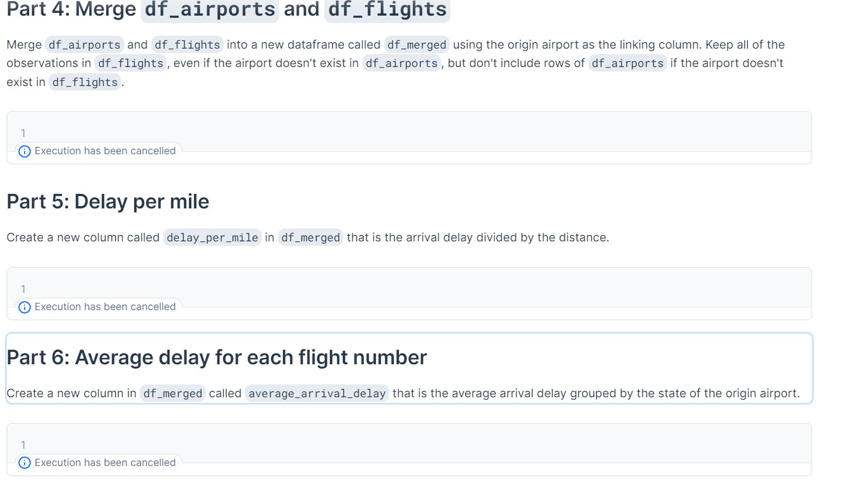Expand the code cell below Part 6
This screenshot has height=485, width=868.
[391, 444]
